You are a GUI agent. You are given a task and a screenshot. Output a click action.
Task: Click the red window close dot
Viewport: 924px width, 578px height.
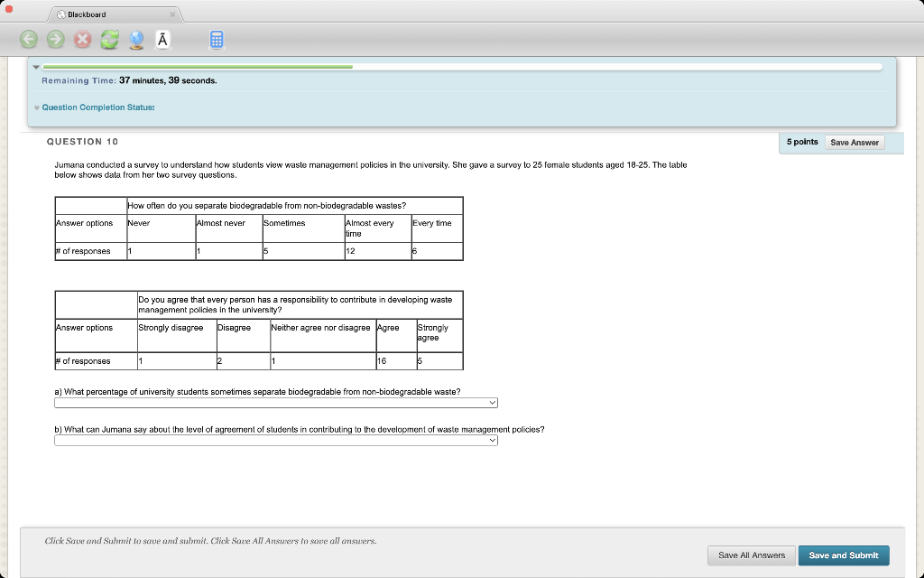8,9
